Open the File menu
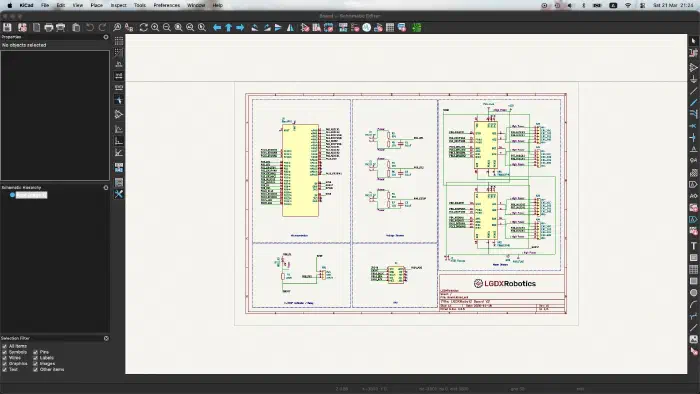700x394 pixels. pyautogui.click(x=45, y=5)
